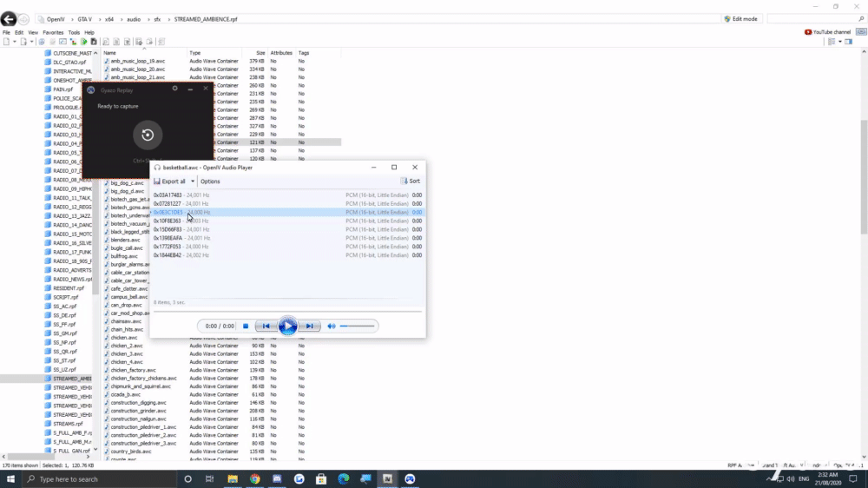This screenshot has height=488, width=868.
Task: Click the x64 breadcrumb segment
Action: pyautogui.click(x=109, y=19)
